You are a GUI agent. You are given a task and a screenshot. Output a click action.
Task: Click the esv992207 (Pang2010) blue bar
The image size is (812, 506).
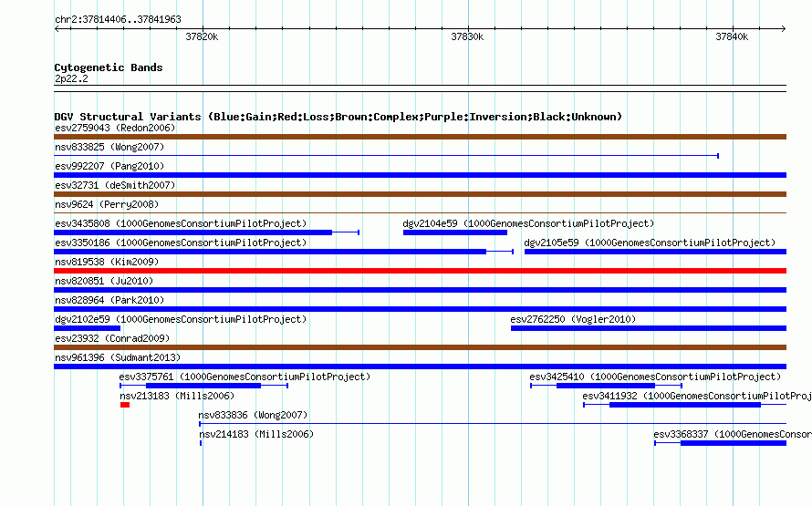coord(420,175)
